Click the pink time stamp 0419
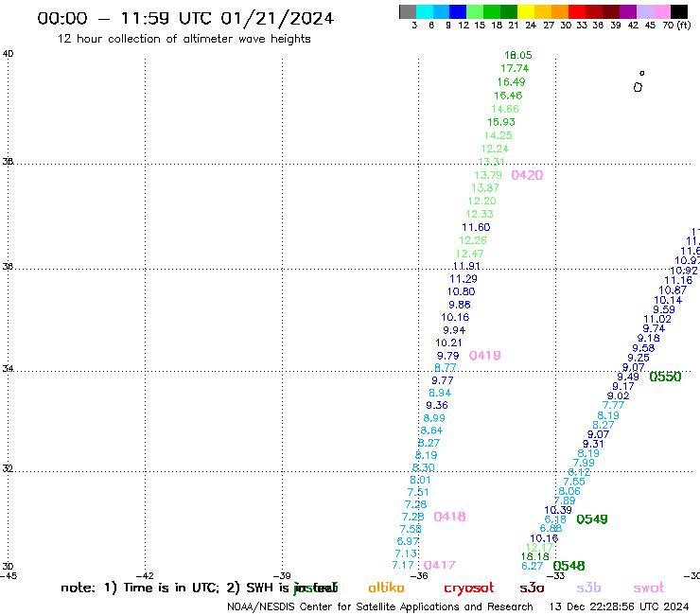Screen dimensions: 700x615 (485, 356)
